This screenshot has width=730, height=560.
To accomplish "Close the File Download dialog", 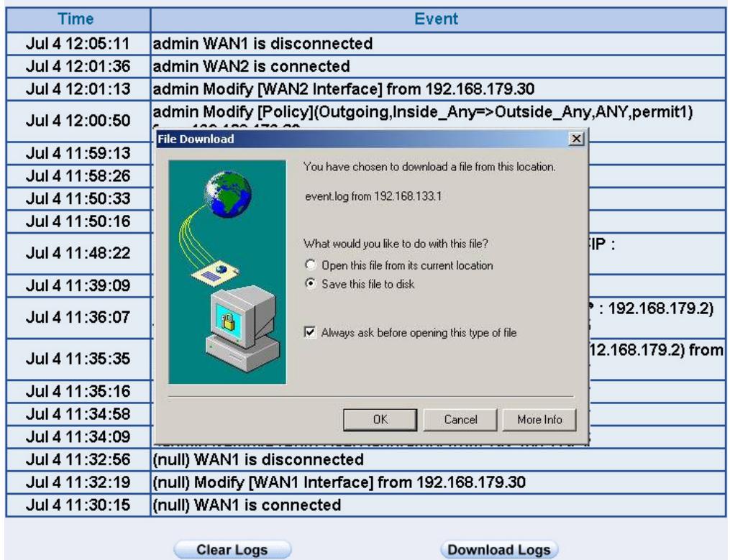I will point(576,138).
